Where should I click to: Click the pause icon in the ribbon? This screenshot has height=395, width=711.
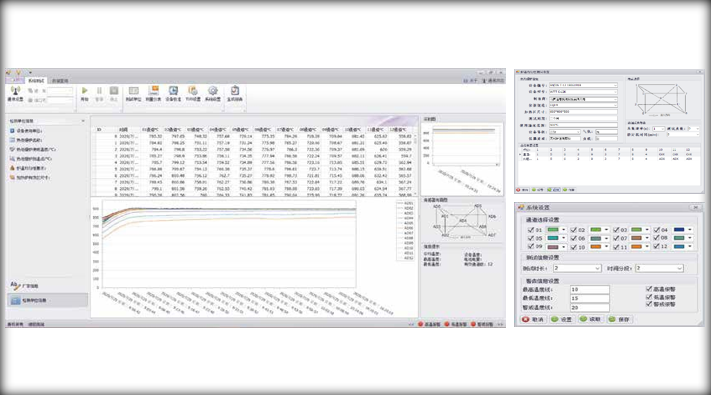99,91
